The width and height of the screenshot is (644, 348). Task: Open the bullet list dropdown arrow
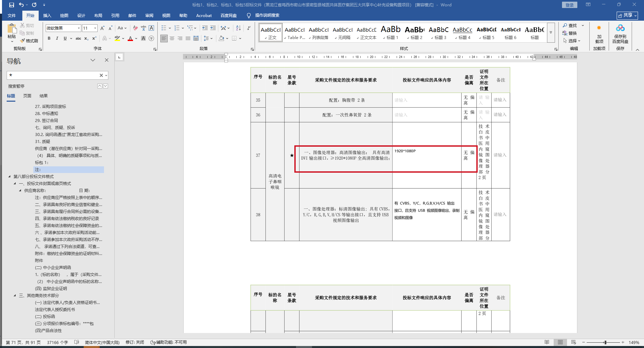coord(170,28)
